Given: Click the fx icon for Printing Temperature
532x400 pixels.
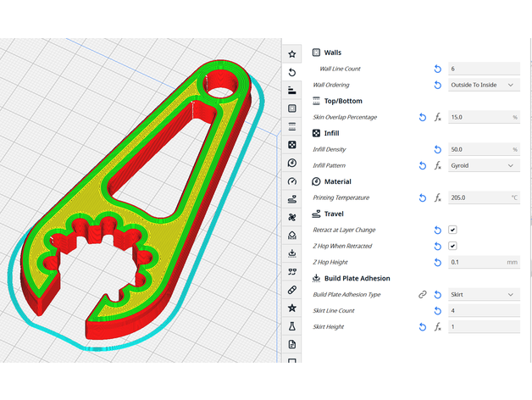Looking at the screenshot, I should click(x=438, y=197).
